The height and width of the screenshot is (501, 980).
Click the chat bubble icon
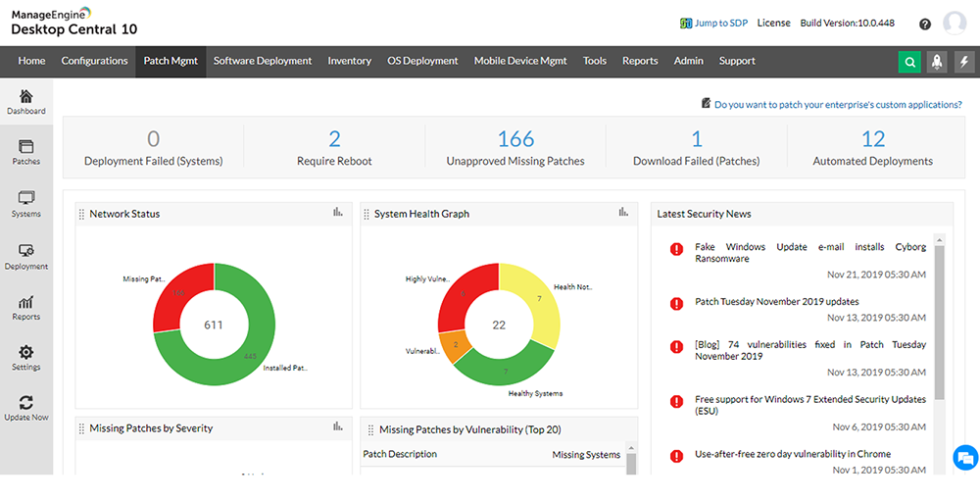tap(965, 458)
